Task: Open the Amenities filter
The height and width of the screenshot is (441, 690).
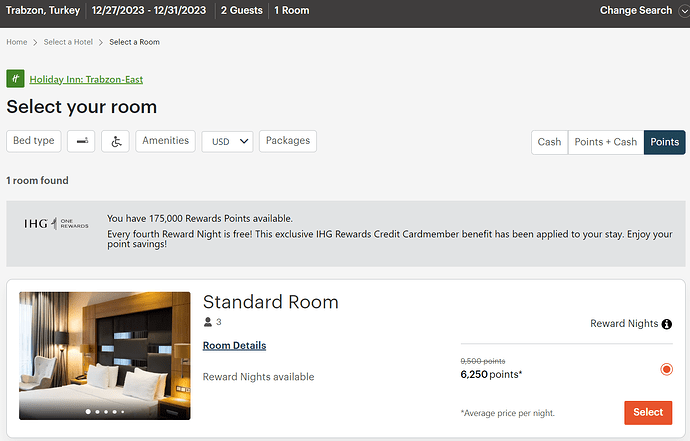Action: [165, 141]
